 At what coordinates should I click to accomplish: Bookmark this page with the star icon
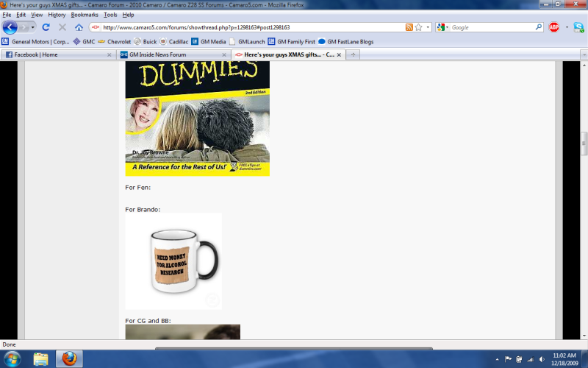(418, 27)
